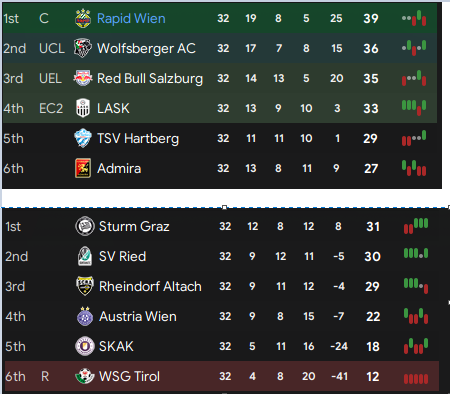Screen dimensions: 450x394
Task: Click the Rapid Wien club crest
Action: pos(83,19)
